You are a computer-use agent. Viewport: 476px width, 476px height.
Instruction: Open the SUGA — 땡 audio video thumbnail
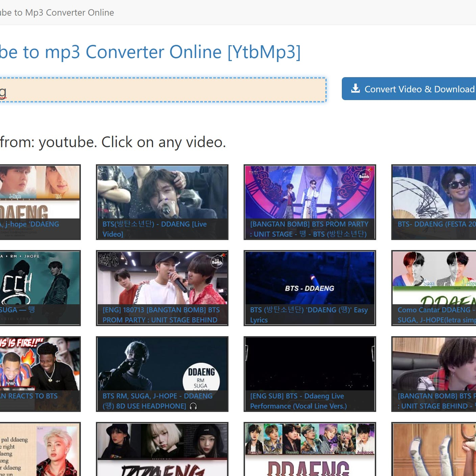(40, 278)
